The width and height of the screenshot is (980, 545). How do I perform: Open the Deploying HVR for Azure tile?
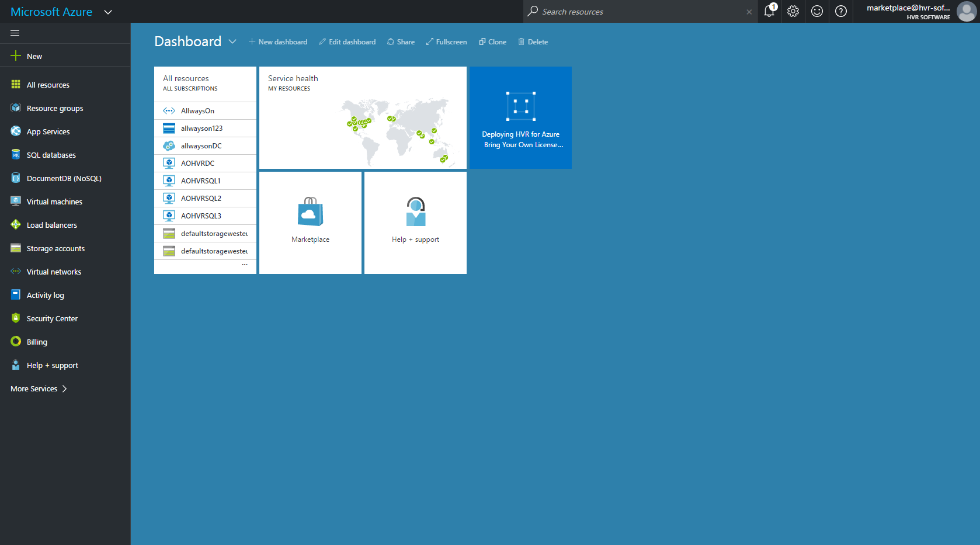520,117
